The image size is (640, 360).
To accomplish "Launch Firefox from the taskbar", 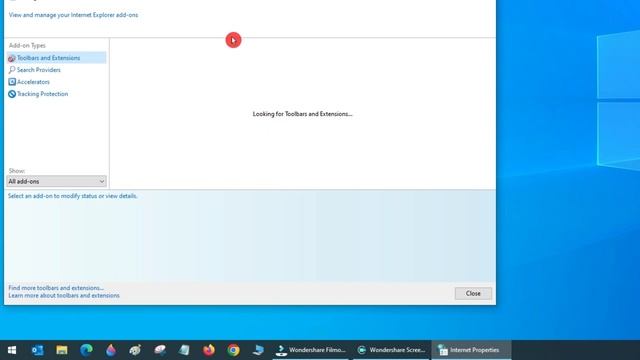I will 209,350.
